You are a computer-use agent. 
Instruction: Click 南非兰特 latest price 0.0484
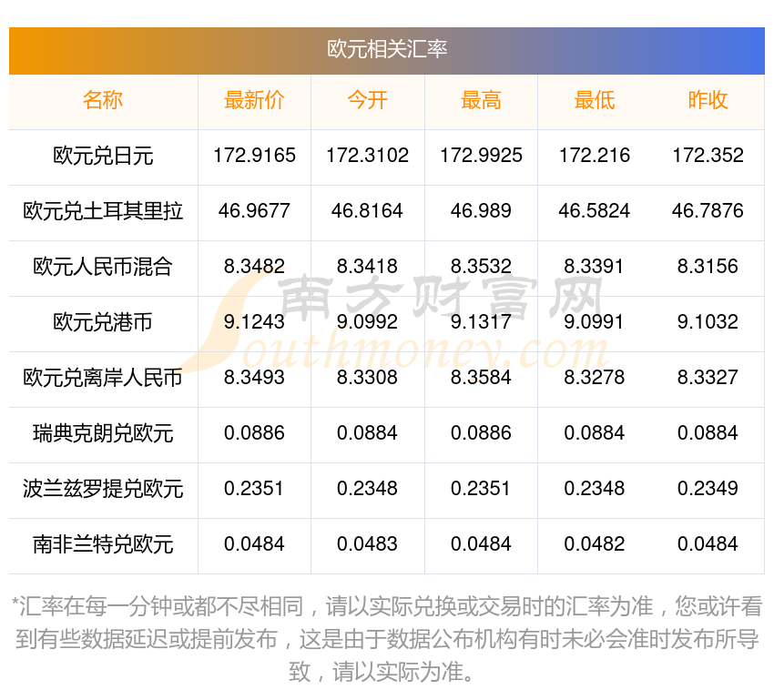click(x=254, y=544)
